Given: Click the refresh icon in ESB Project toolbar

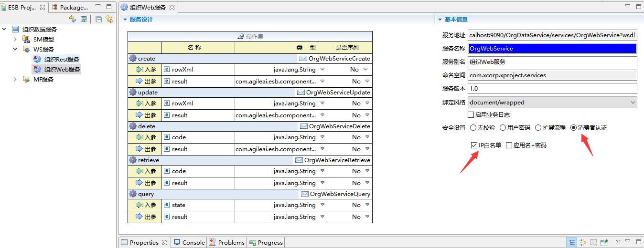Looking at the screenshot, I should coord(73,19).
